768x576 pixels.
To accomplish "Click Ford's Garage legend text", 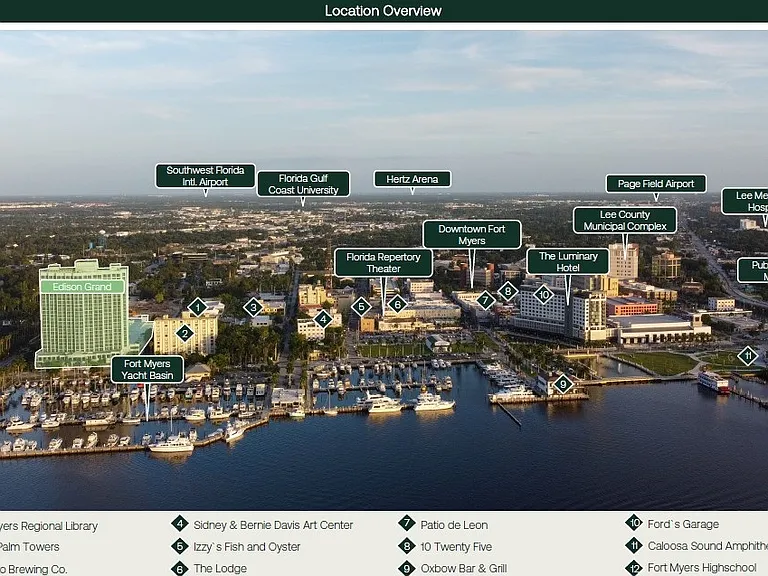I will coord(683,524).
